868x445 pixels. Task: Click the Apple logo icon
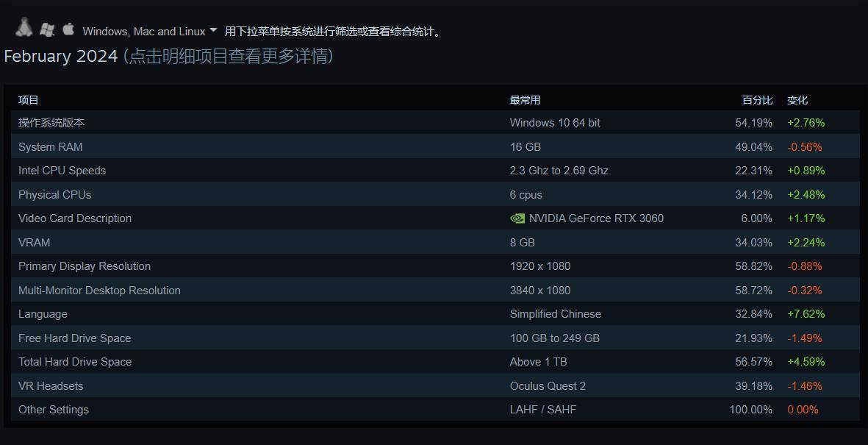click(68, 28)
